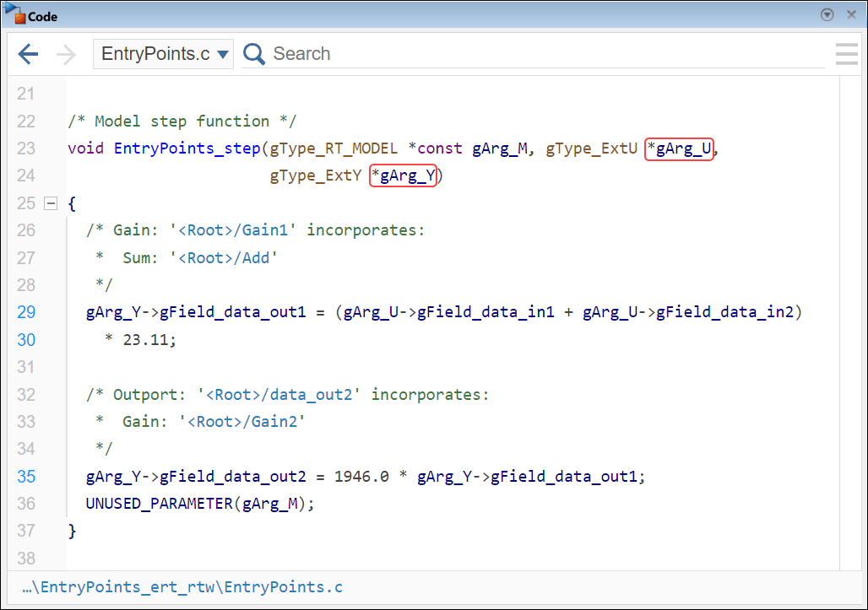Screen dimensions: 868x610
Task: Select the highlighted gArg_U argument
Action: (x=679, y=148)
